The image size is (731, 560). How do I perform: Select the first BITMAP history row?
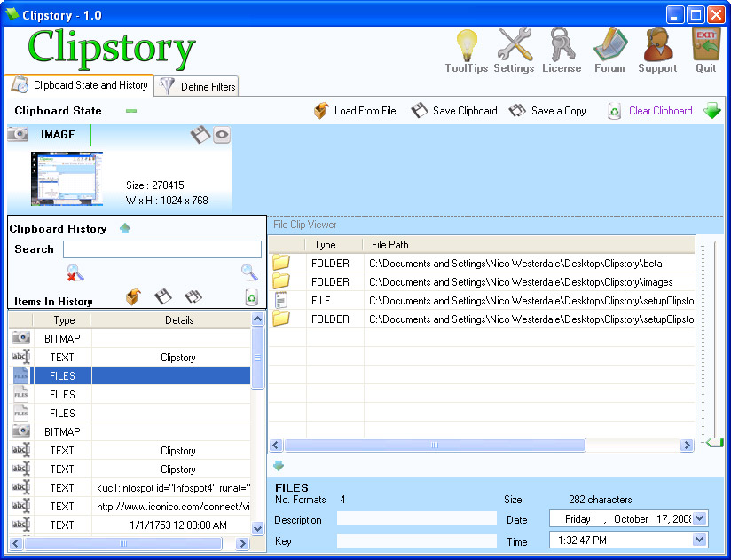[x=130, y=338]
